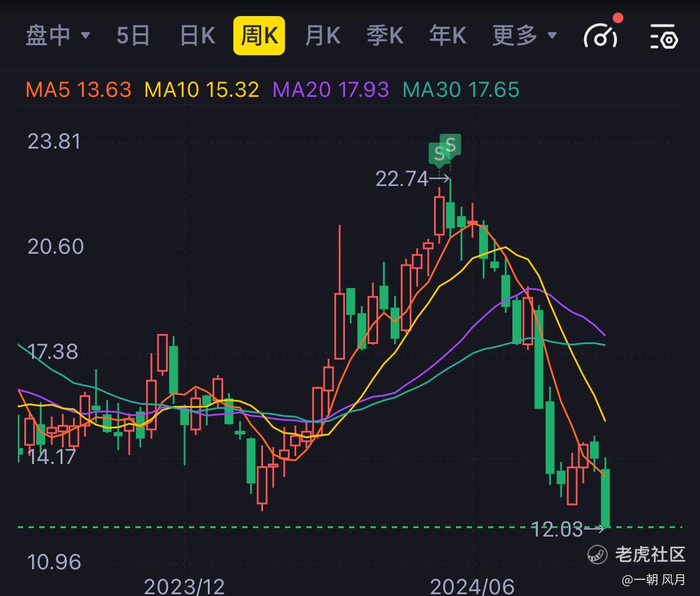
Task: Tap the MA5 13.63 indicator label
Action: [78, 90]
